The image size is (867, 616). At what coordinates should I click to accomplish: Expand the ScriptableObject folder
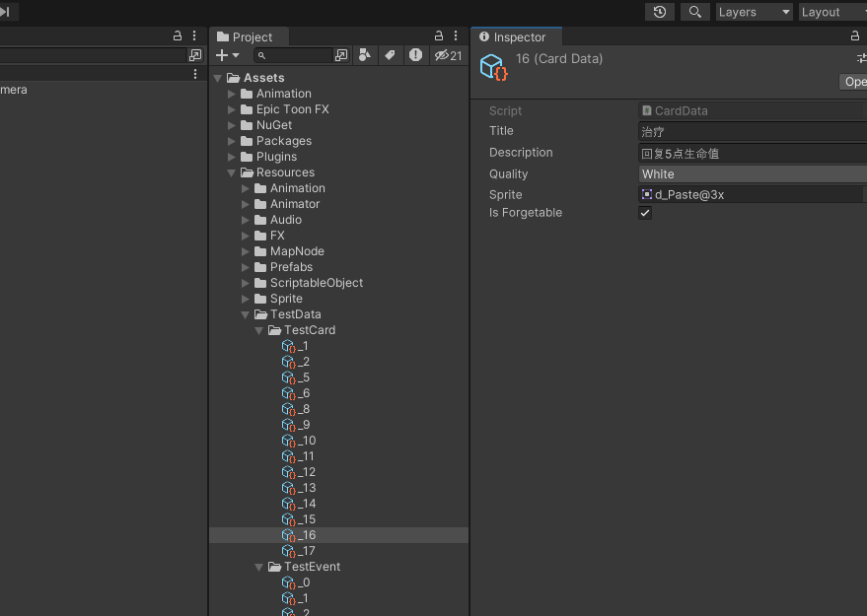[x=246, y=283]
